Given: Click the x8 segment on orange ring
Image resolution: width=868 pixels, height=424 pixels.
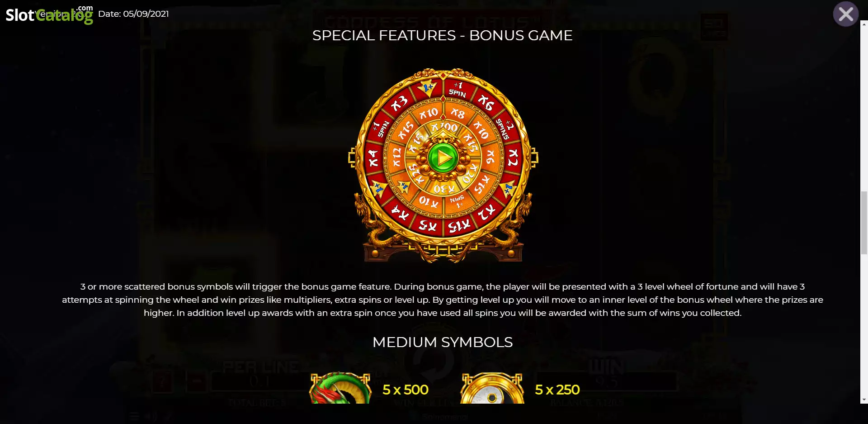Looking at the screenshot, I should (x=458, y=113).
